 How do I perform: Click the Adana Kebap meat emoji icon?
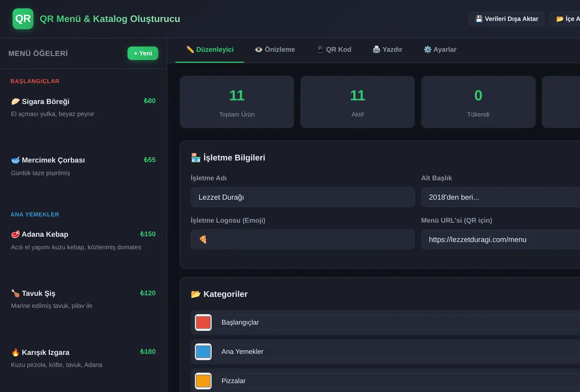(x=15, y=234)
